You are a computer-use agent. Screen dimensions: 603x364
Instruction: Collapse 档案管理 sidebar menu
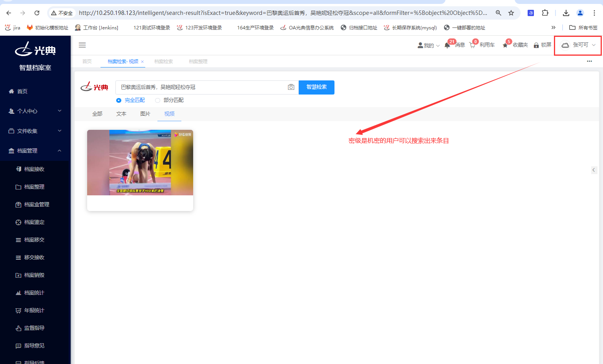coord(35,151)
